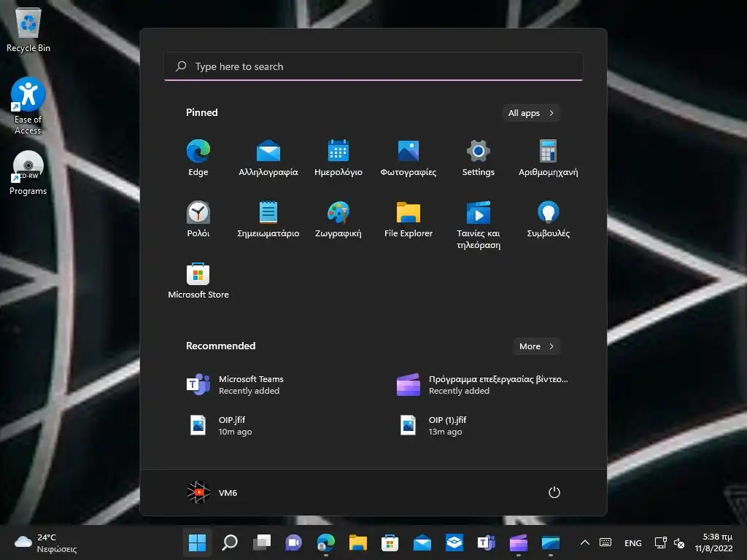
Task: Open Task View on taskbar
Action: pos(262,542)
